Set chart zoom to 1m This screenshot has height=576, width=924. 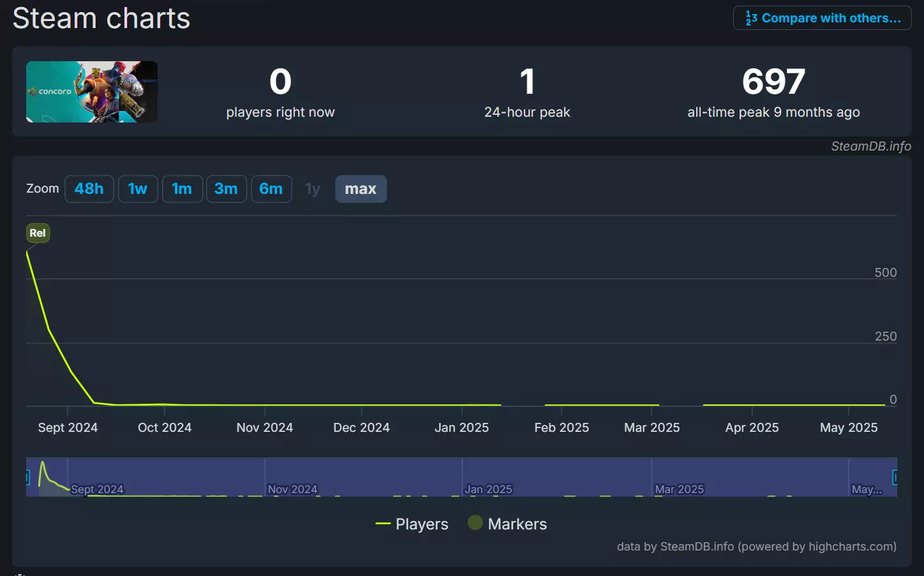coord(183,189)
